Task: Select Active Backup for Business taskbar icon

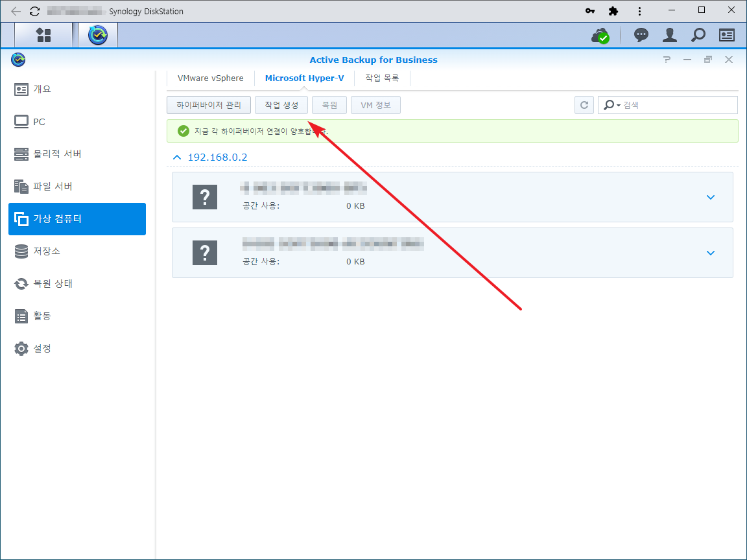Action: pyautogui.click(x=98, y=35)
